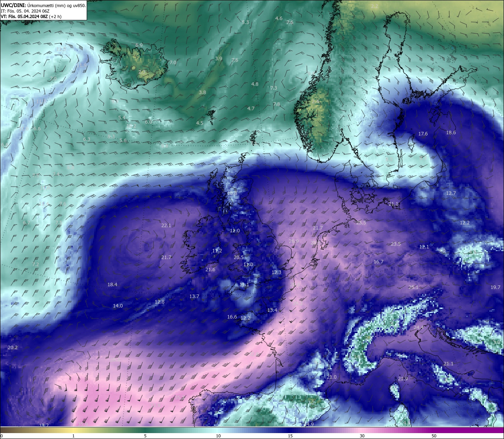Click the 10.8 value over Scotland
The width and height of the screenshot is (504, 439).
click(232, 193)
